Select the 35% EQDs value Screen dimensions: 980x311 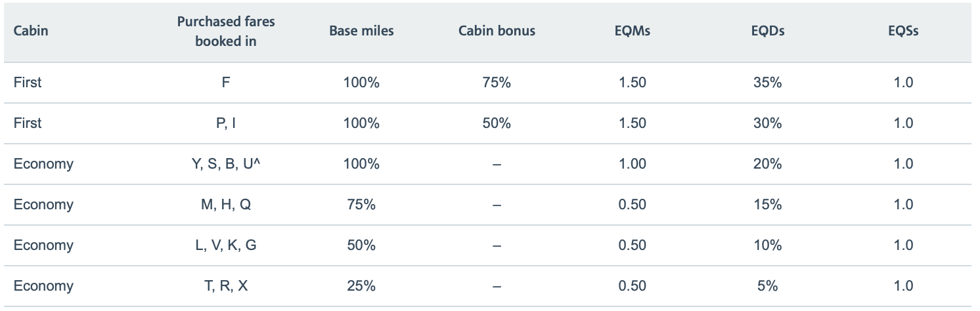coord(767,83)
